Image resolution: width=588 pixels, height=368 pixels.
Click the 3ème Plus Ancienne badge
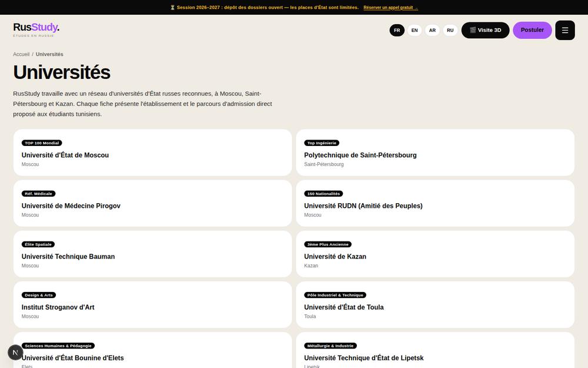[x=328, y=244]
